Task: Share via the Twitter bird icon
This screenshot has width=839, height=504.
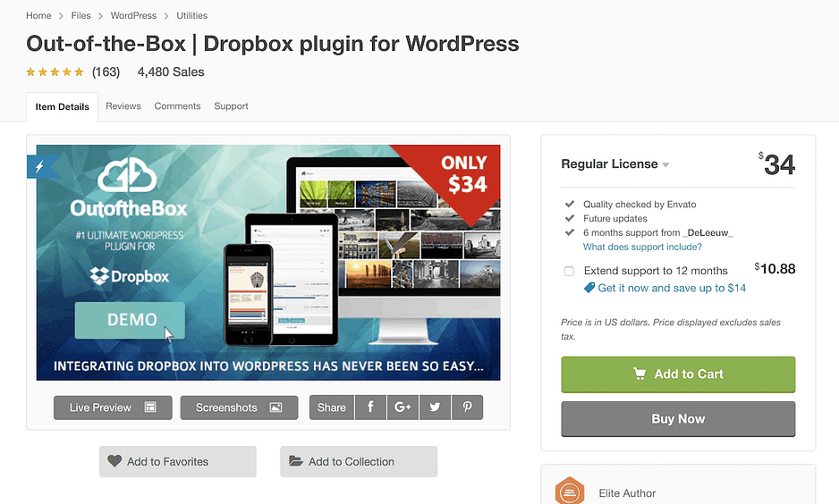Action: [x=435, y=407]
